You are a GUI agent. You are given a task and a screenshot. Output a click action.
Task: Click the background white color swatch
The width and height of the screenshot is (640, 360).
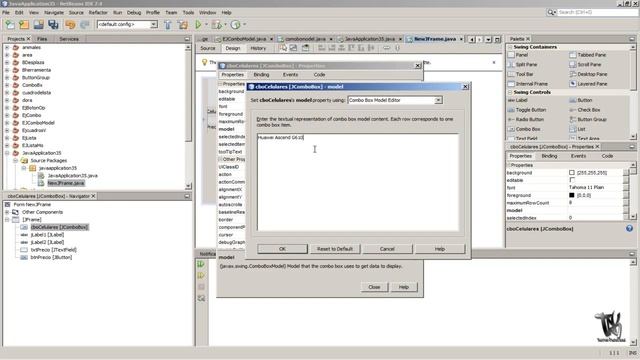tap(572, 173)
